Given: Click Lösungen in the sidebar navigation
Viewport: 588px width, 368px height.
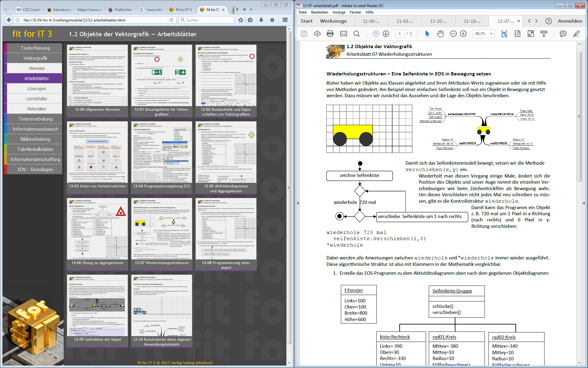Looking at the screenshot, I should pyautogui.click(x=36, y=89).
